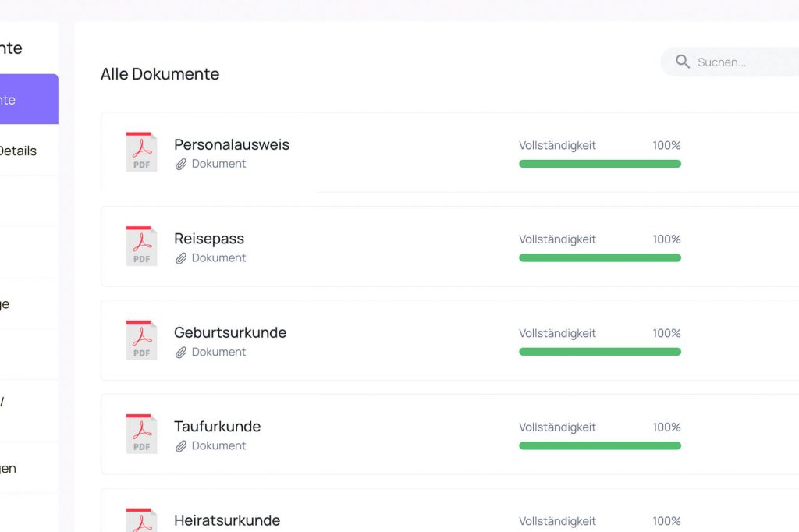Click the magnifying glass search icon
The height and width of the screenshot is (532, 799).
(683, 62)
